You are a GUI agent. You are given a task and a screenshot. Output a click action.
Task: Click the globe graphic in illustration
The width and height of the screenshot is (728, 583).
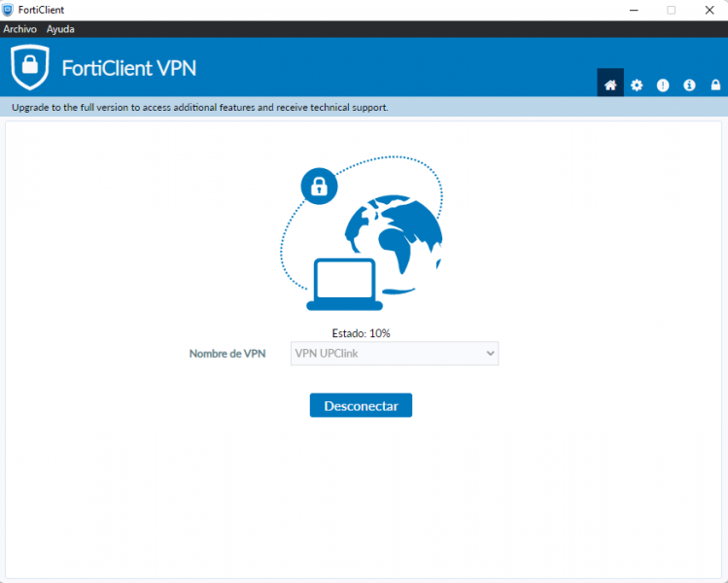pyautogui.click(x=394, y=244)
